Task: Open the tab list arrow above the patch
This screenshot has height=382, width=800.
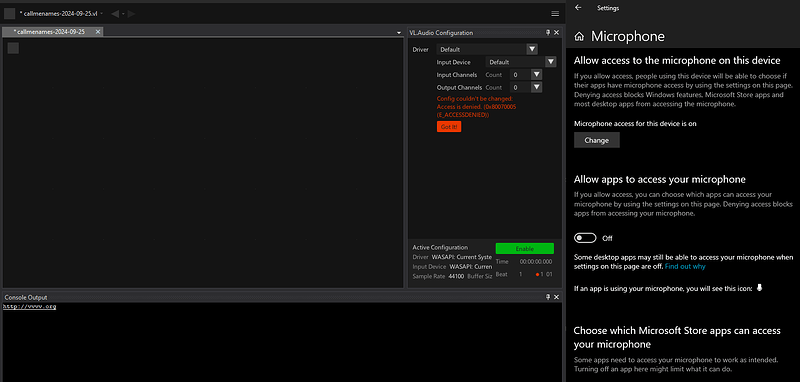Action: tap(399, 33)
